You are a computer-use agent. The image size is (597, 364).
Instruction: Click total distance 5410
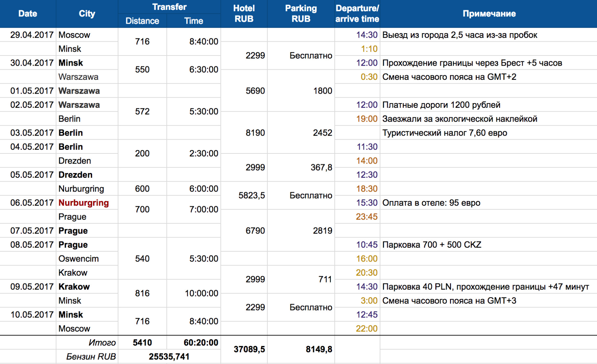pos(142,343)
